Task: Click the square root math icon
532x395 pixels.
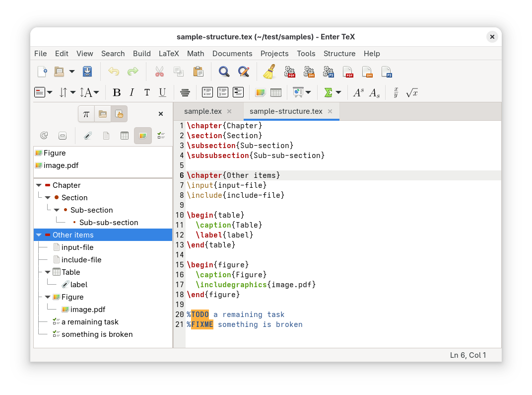Action: [x=412, y=92]
